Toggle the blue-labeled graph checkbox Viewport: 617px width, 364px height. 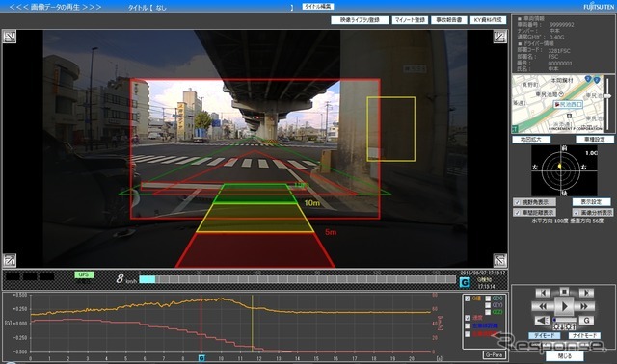click(468, 325)
